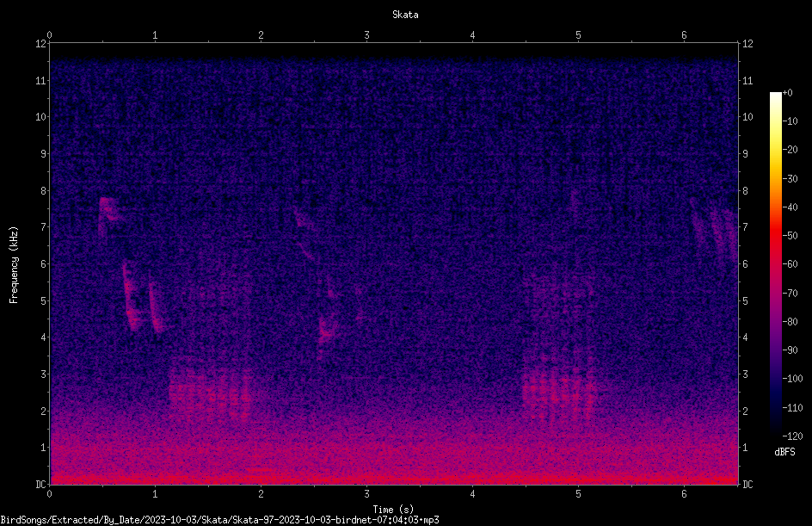Click the "4" tick on the top time axis
Image resolution: width=812 pixels, height=526 pixels.
click(472, 35)
